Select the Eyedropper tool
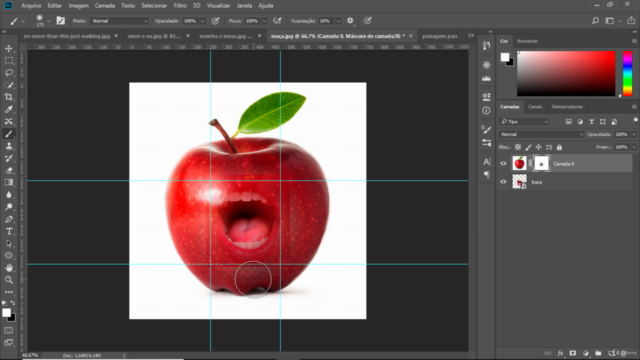The width and height of the screenshot is (640, 360). click(9, 109)
